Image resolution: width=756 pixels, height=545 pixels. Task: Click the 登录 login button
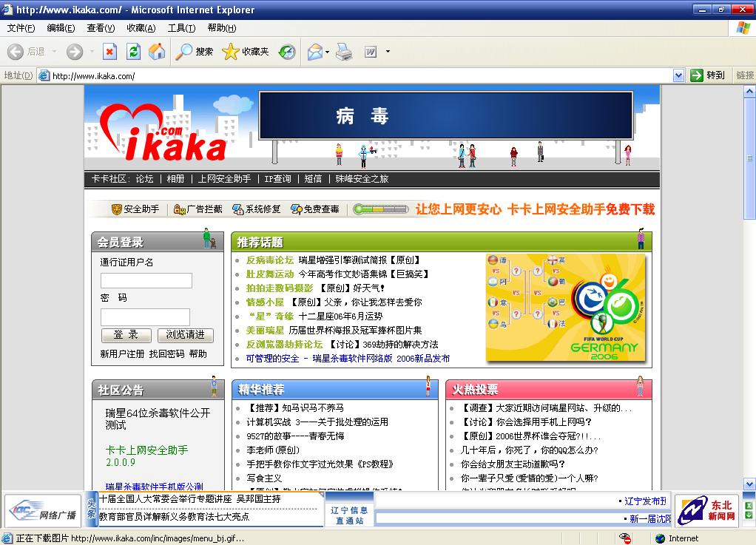point(126,335)
